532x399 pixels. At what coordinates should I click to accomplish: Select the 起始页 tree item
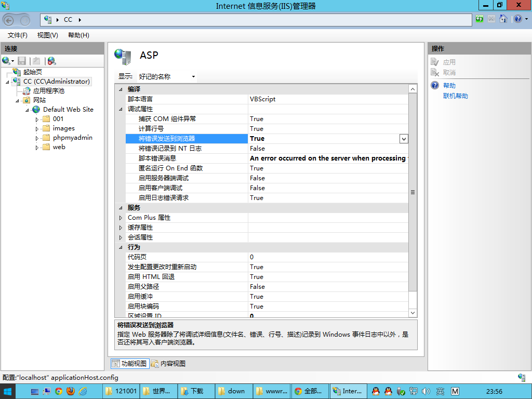click(x=33, y=72)
